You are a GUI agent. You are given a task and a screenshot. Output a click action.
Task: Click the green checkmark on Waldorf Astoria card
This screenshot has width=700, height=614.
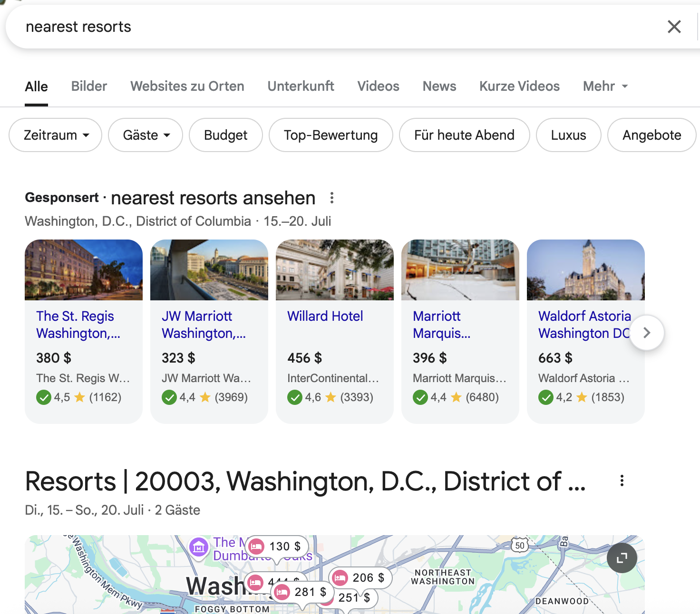click(x=546, y=397)
